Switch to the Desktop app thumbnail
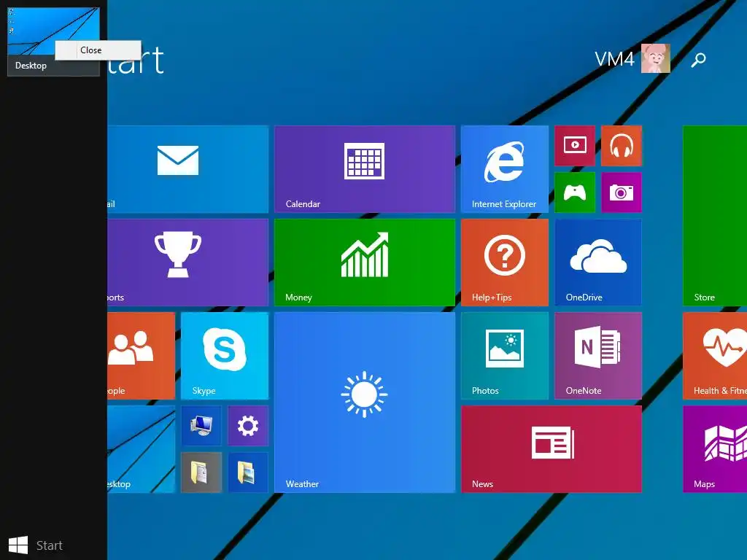Image resolution: width=747 pixels, height=560 pixels. coord(53,42)
